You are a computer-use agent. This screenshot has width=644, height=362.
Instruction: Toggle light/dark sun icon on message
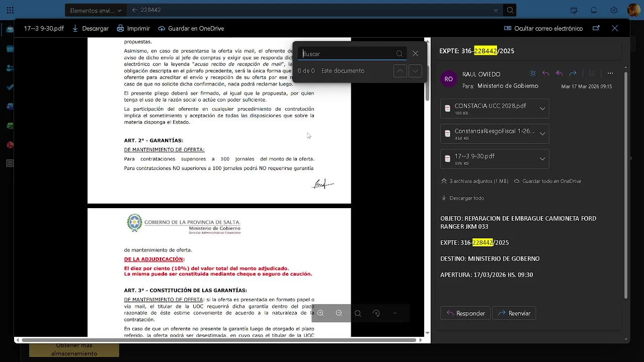533,73
